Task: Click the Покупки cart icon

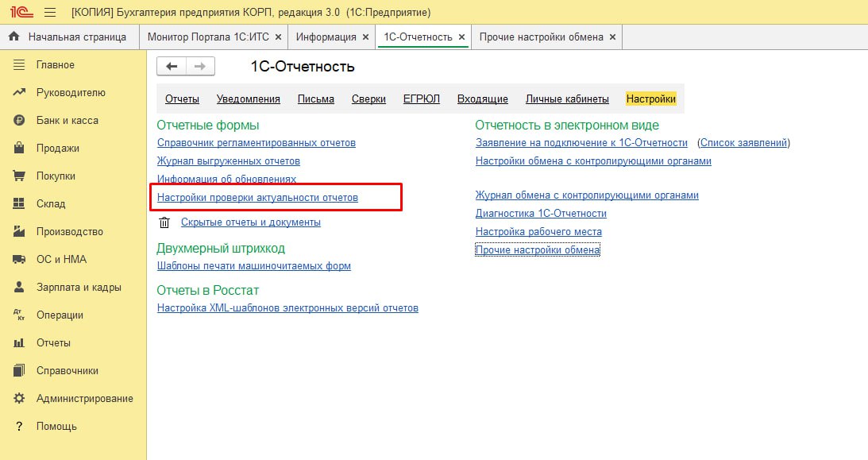Action: click(19, 176)
